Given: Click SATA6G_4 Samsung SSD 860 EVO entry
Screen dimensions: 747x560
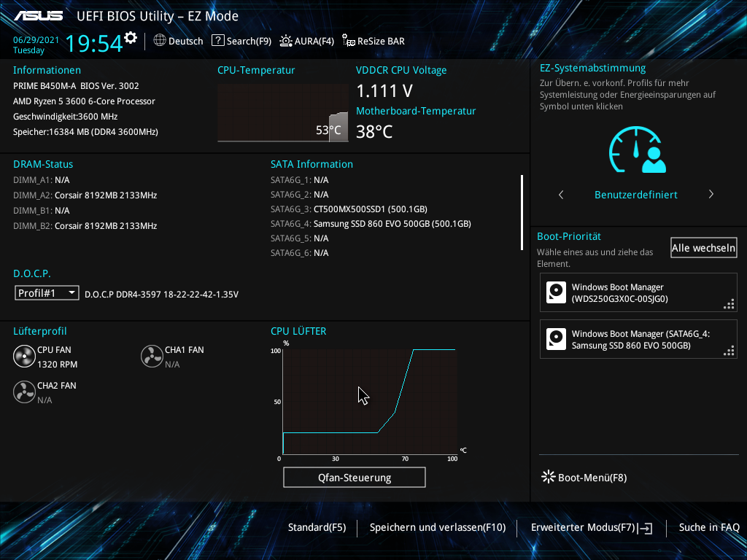Looking at the screenshot, I should 371,223.
